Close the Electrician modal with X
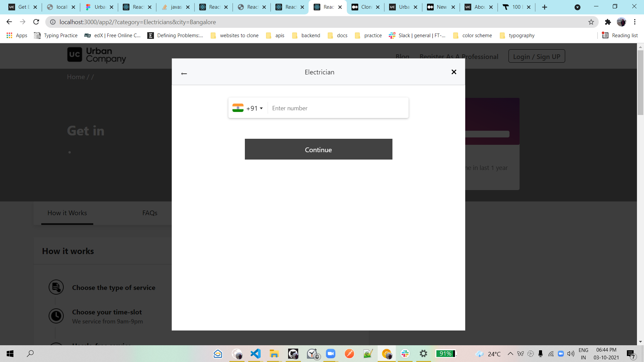Image resolution: width=644 pixels, height=362 pixels. point(454,72)
